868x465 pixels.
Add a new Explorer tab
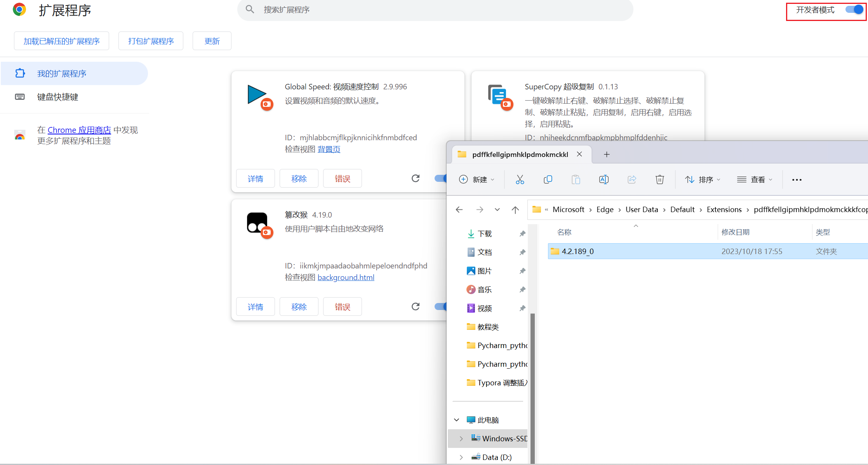coord(607,155)
